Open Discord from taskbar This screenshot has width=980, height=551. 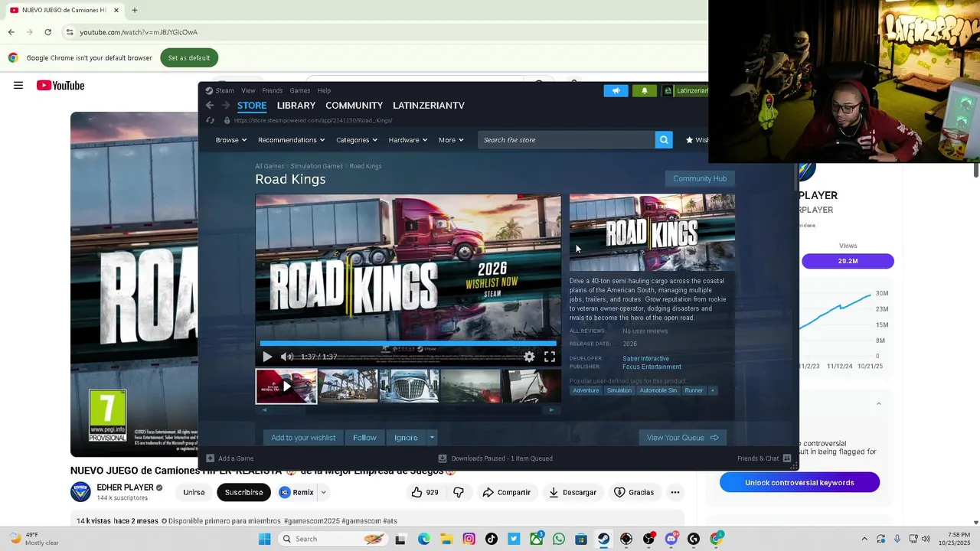[x=671, y=539]
